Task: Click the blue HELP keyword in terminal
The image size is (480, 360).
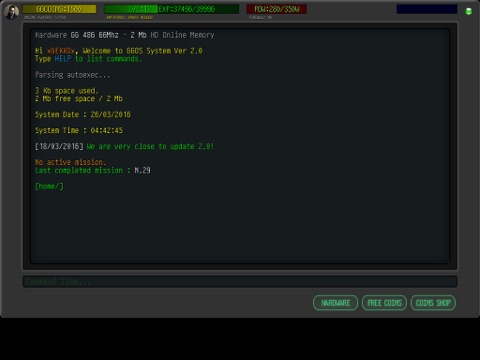Action: 63,59
